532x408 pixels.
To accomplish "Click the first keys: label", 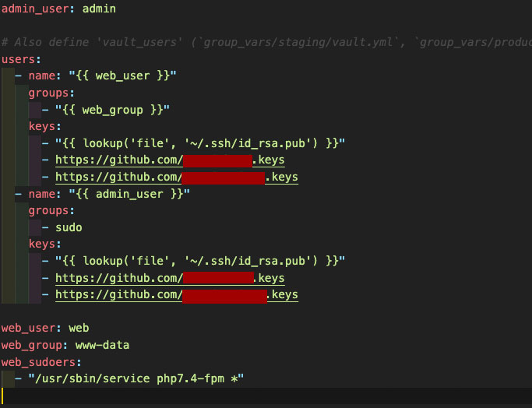I will [x=44, y=126].
